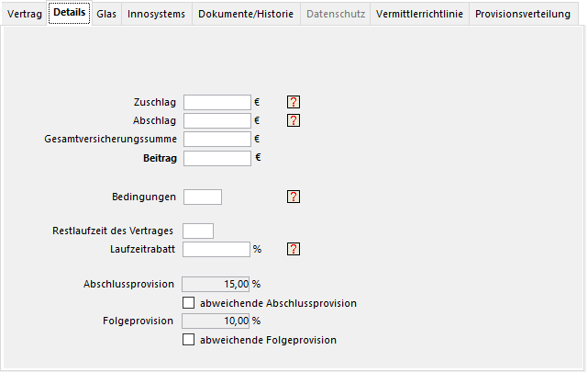Go to Dokumente/Historie tab

click(247, 14)
